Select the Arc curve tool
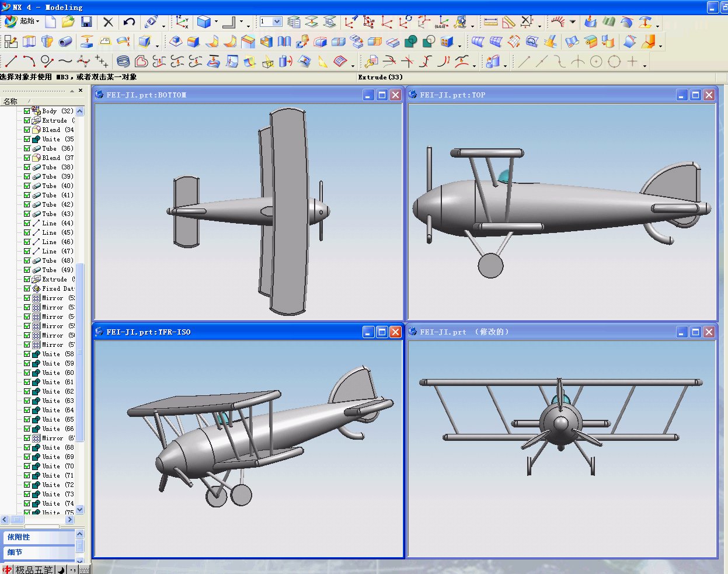Screen dimensions: 728x574 coord(29,61)
